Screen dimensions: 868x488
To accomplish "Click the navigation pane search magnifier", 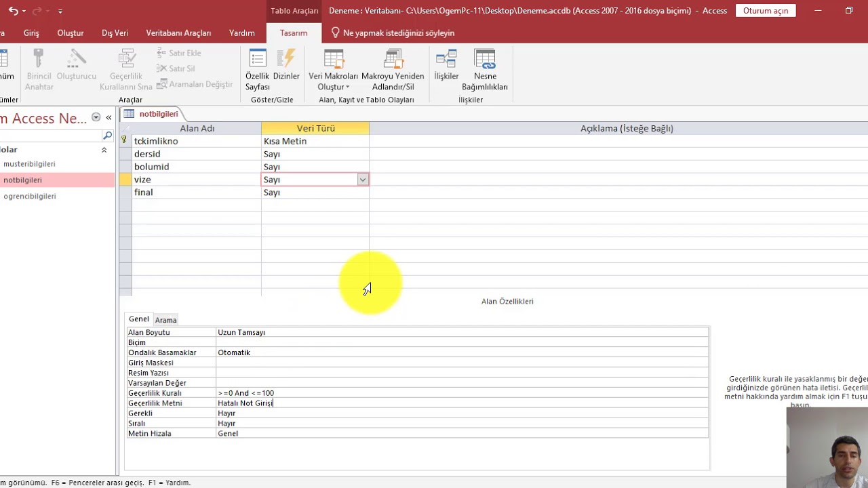I will [107, 136].
